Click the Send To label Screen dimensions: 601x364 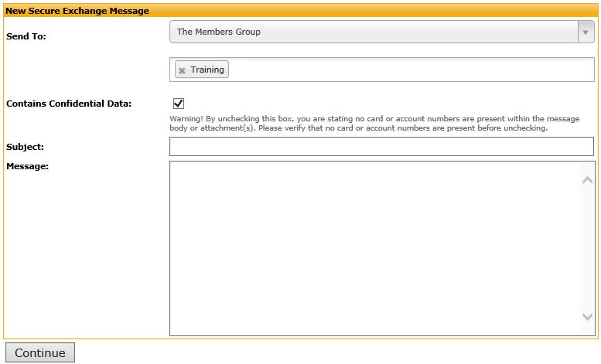[26, 36]
